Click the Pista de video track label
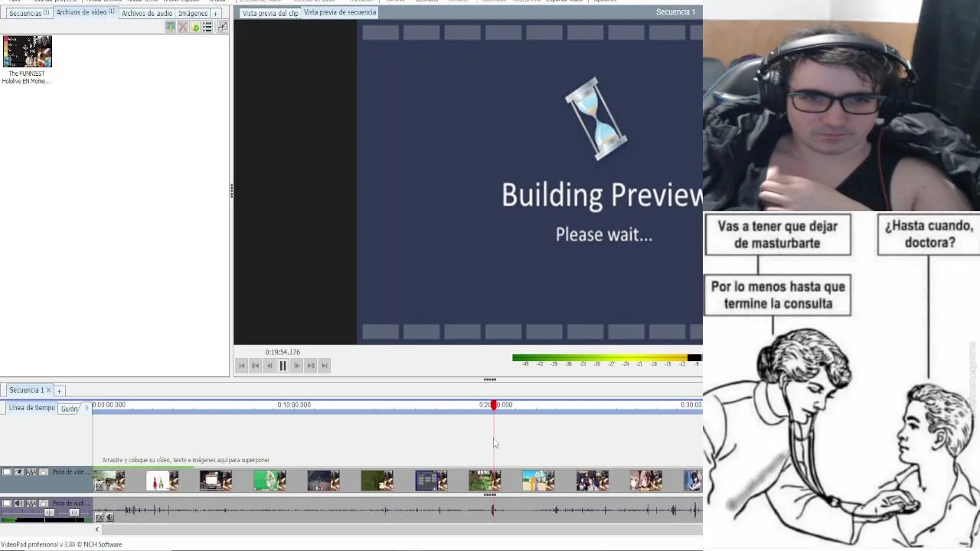The image size is (980, 551). point(70,472)
